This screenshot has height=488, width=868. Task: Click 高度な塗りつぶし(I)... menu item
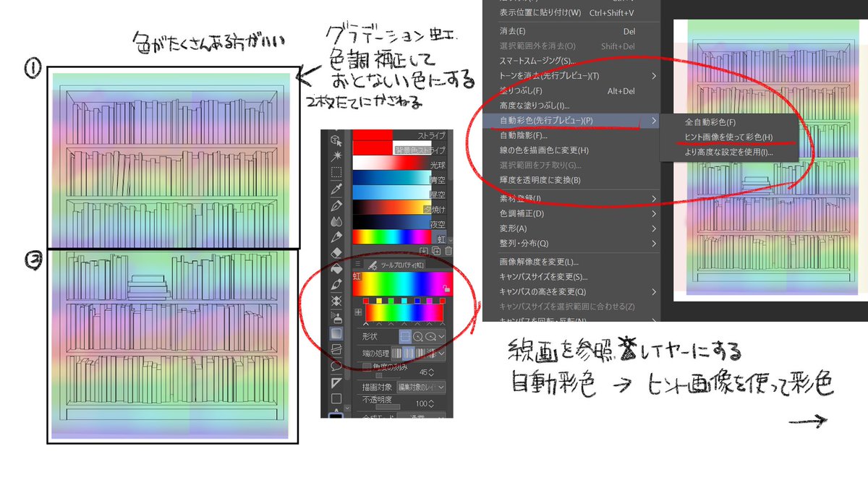(571, 106)
